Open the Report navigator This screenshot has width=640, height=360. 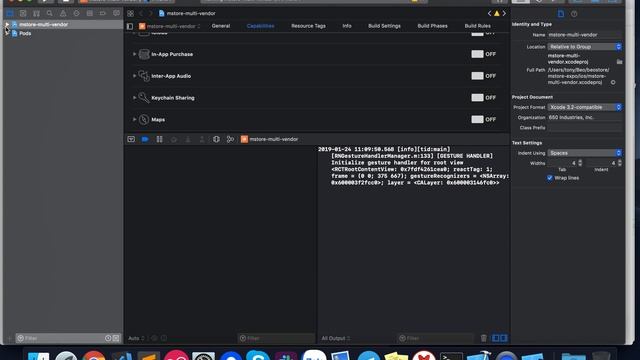coord(116,13)
